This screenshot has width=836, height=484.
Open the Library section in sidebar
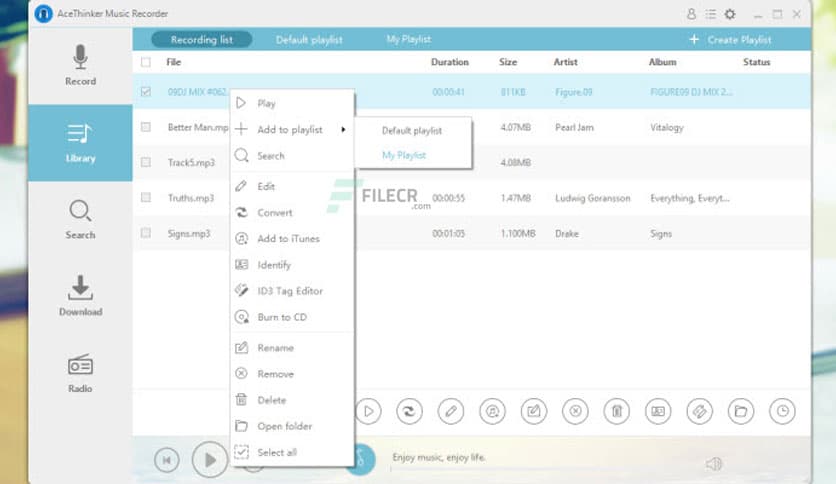(81, 143)
